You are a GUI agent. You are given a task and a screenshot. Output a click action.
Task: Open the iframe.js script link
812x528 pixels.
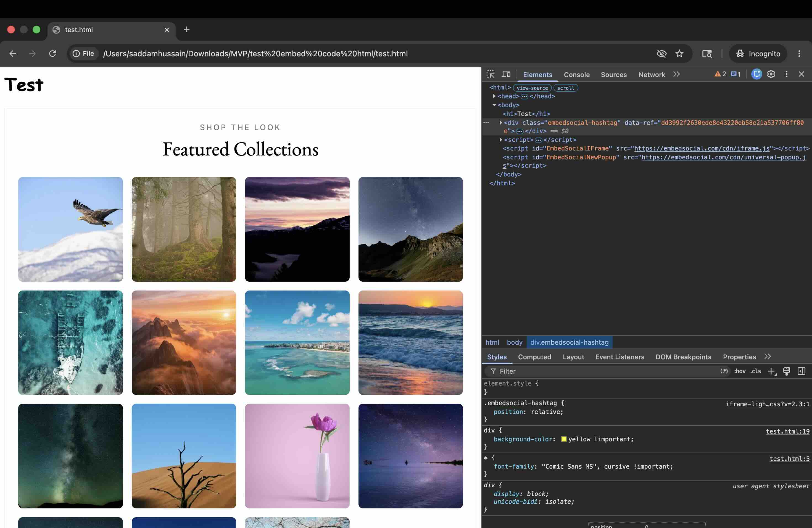pyautogui.click(x=702, y=148)
